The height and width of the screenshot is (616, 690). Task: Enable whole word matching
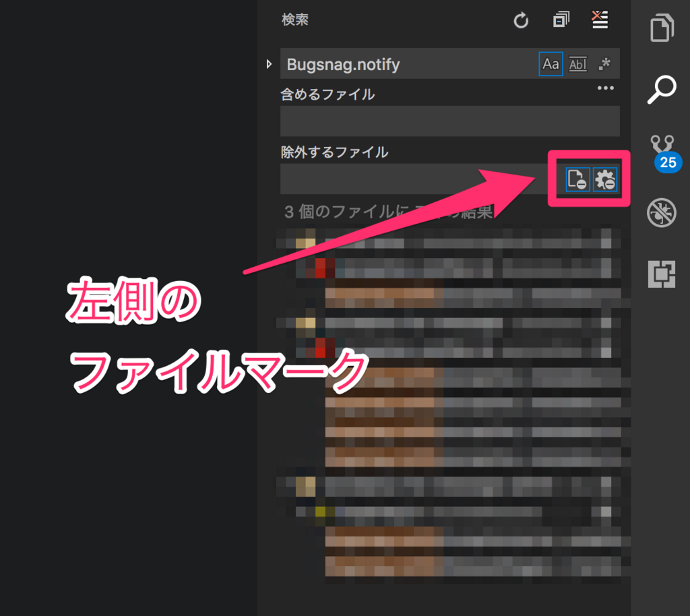577,63
